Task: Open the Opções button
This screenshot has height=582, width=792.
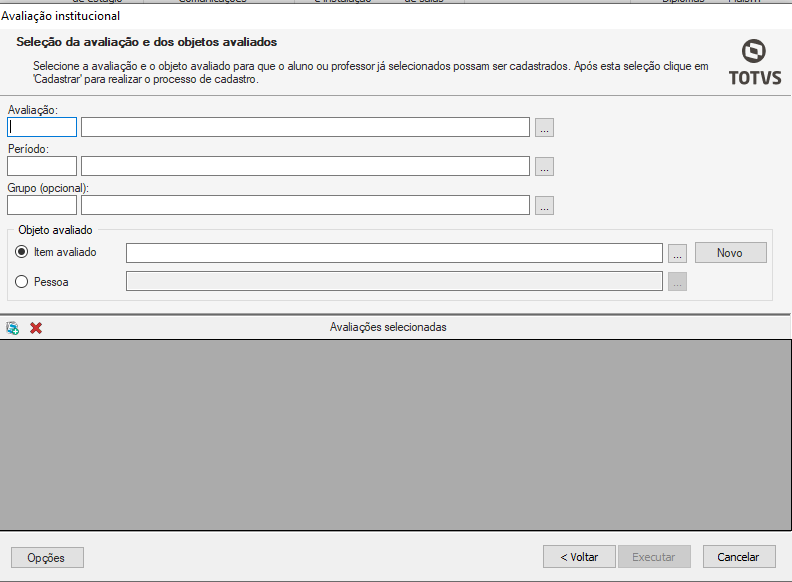Action: pos(47,557)
